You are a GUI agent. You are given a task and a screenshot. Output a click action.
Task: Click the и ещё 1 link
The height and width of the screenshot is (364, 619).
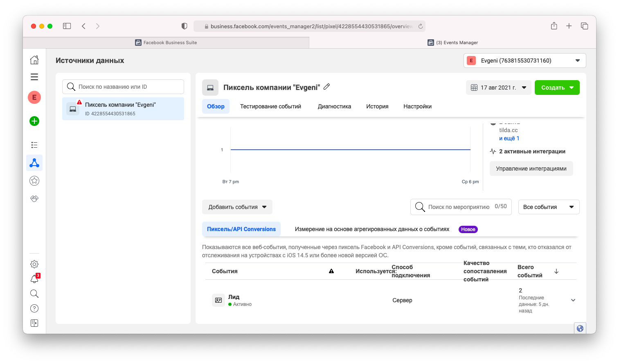click(x=509, y=138)
